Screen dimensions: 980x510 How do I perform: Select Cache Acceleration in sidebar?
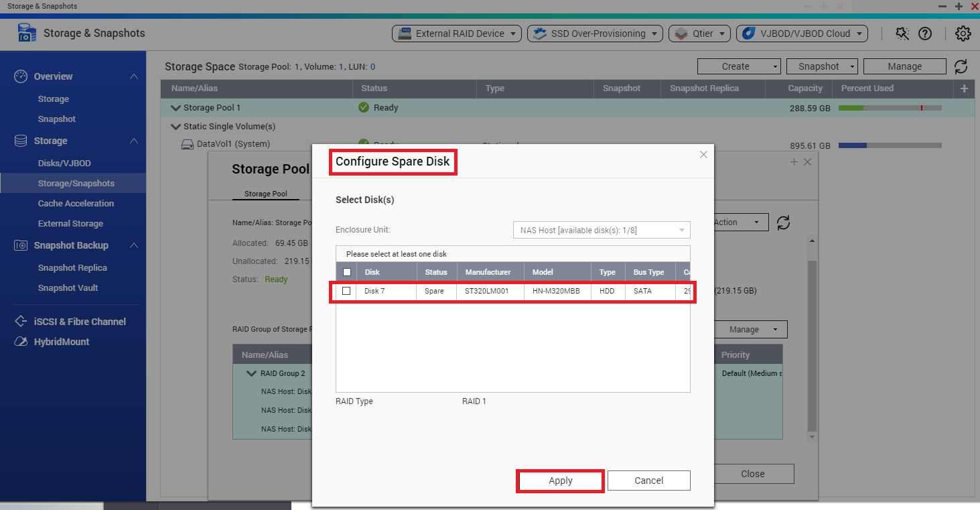[x=76, y=204]
